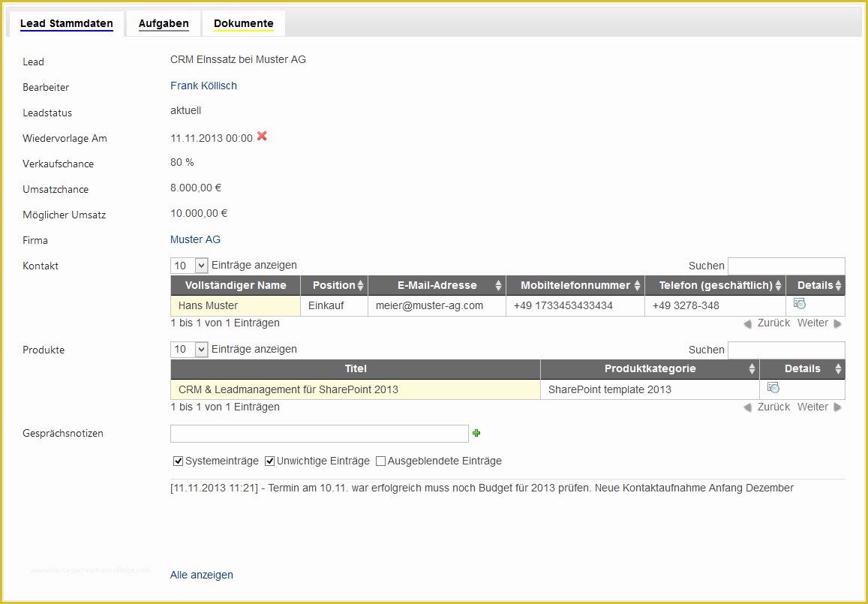
Task: Open the Aufgaben tab
Action: (164, 23)
